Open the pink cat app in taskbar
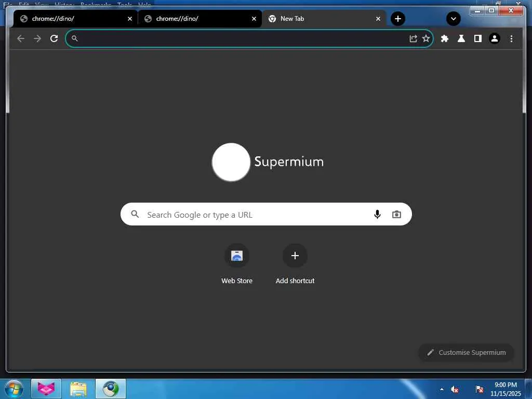532x399 pixels. click(x=46, y=389)
